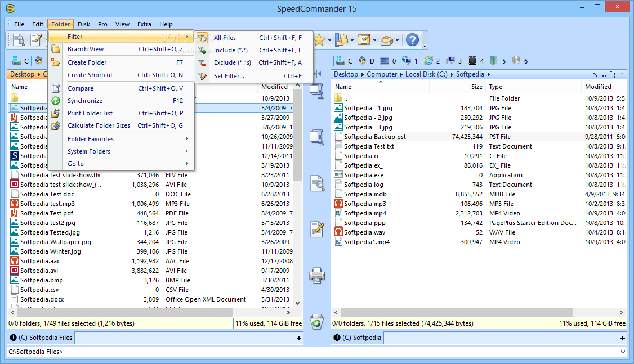Open dropdown arrow next to copy folders icon

coord(352,40)
